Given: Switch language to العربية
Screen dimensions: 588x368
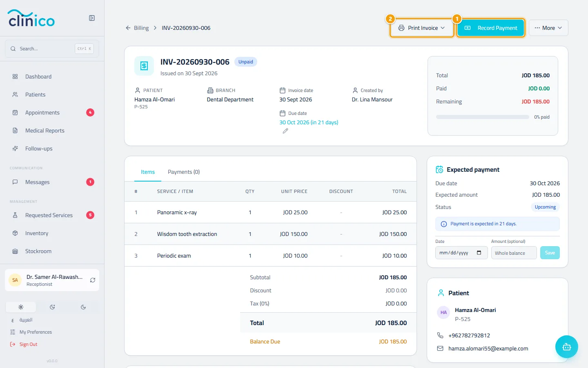Looking at the screenshot, I should pyautogui.click(x=26, y=320).
